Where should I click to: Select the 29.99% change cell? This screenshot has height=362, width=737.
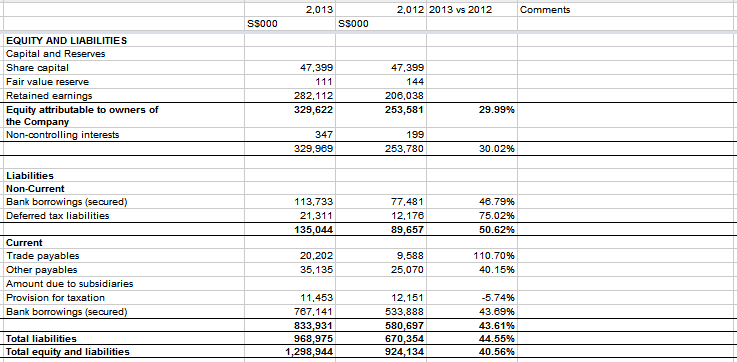(472, 116)
